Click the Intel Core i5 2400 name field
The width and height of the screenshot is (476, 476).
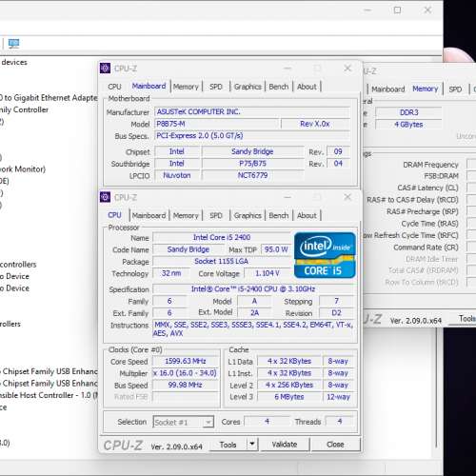click(x=222, y=237)
